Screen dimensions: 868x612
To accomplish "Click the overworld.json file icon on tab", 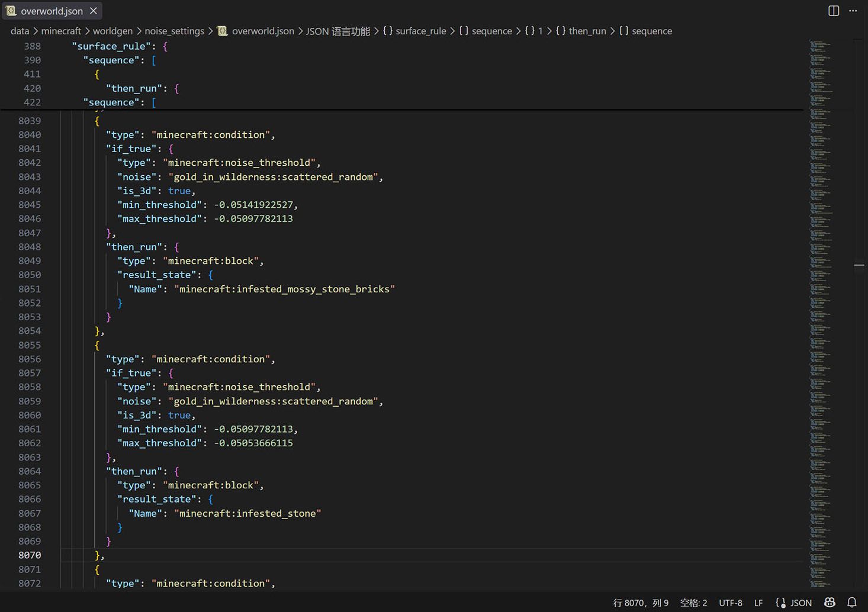I will click(11, 11).
